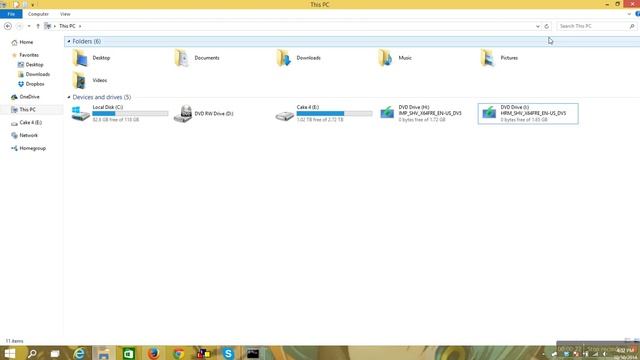This screenshot has height=360, width=640.
Task: Open the Computer ribbon tab
Action: [x=38, y=14]
